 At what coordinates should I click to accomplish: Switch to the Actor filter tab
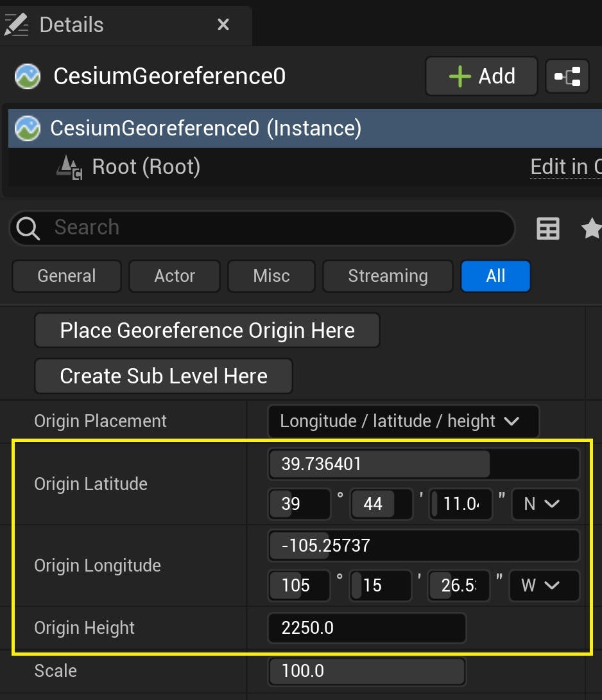pos(175,276)
